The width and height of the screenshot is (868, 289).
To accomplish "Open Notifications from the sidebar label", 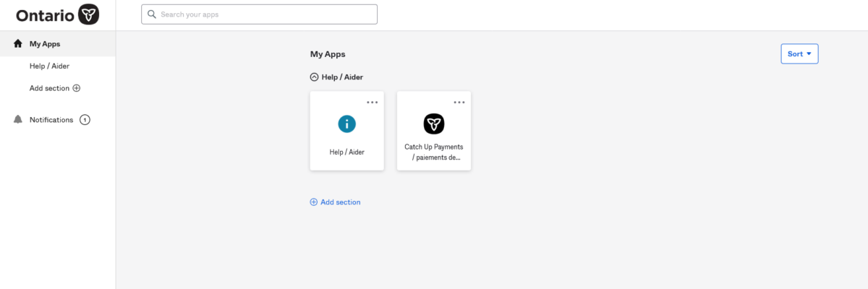I will 51,120.
